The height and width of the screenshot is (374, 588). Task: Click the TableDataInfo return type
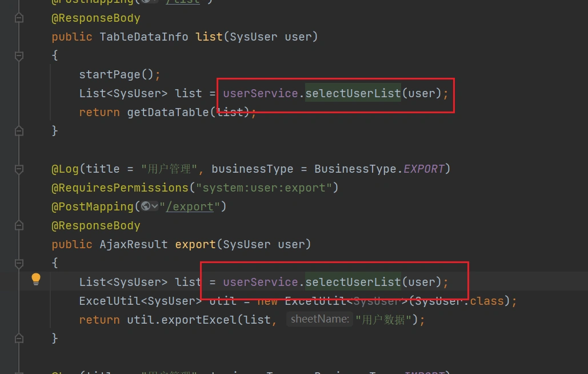tap(143, 37)
